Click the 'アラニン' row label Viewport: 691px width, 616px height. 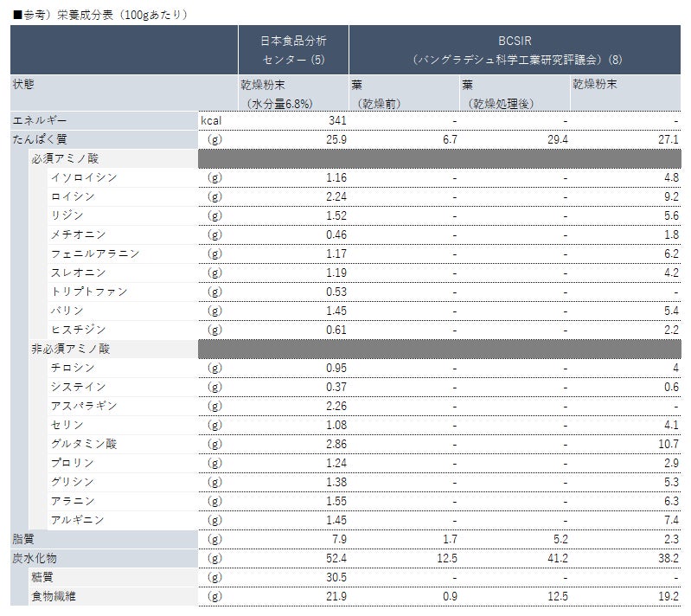pos(73,501)
